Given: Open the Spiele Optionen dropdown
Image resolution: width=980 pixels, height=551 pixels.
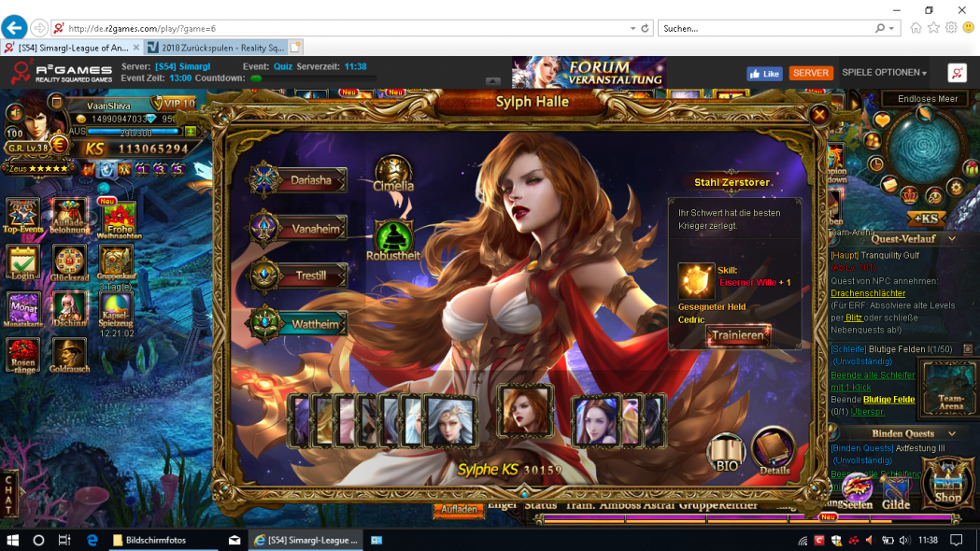Looking at the screenshot, I should 884,73.
